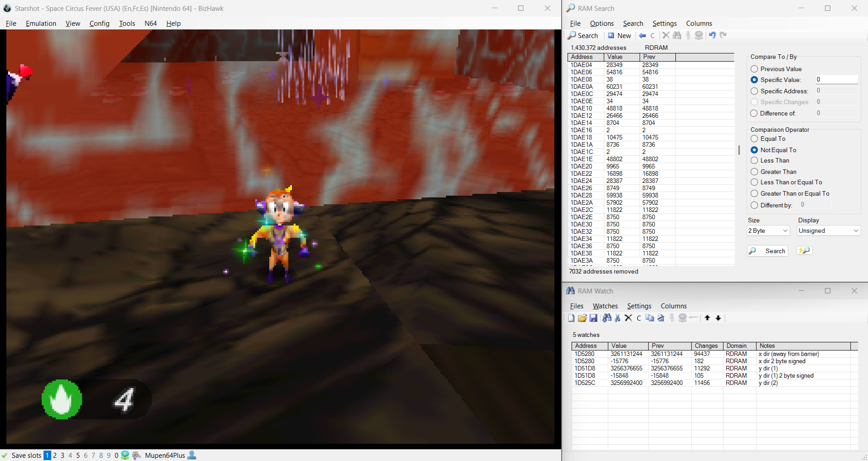Viewport: 868px width, 461px height.
Task: Open the Emulation menu in BizHawk
Action: 41,24
